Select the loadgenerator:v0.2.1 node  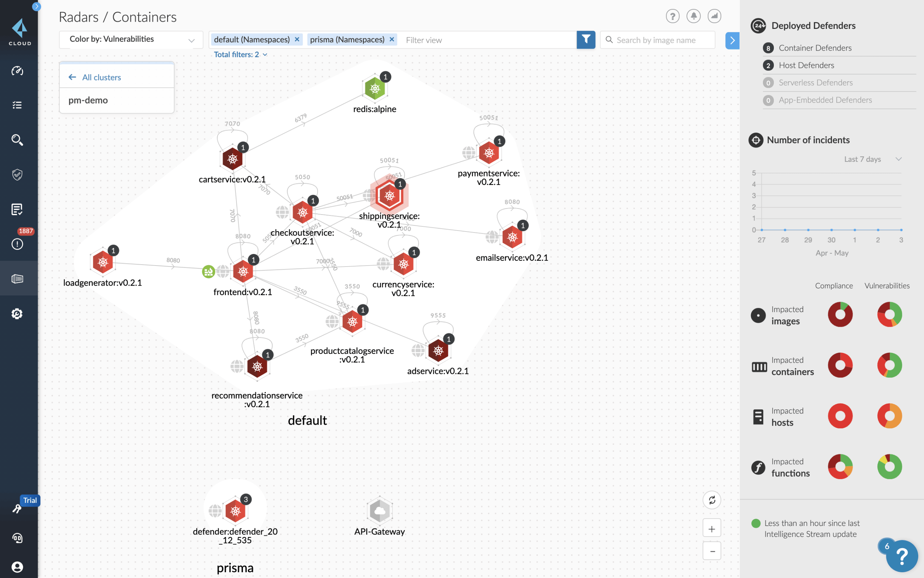point(103,262)
